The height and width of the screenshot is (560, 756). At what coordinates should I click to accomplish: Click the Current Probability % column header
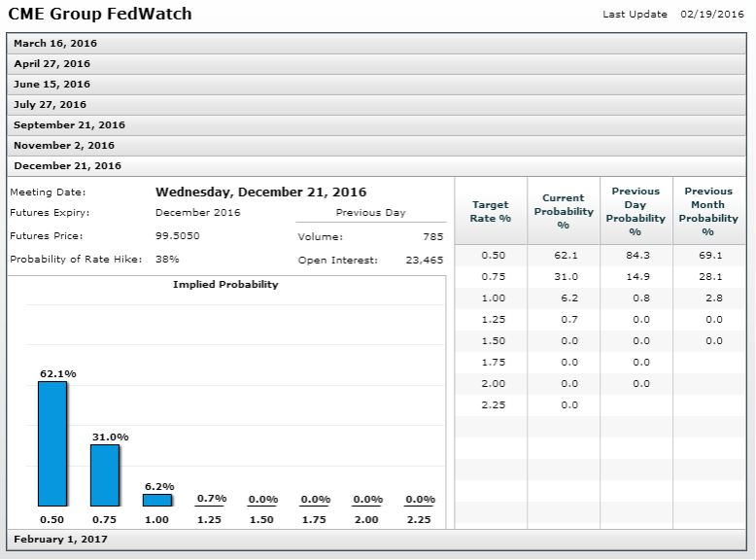(564, 212)
